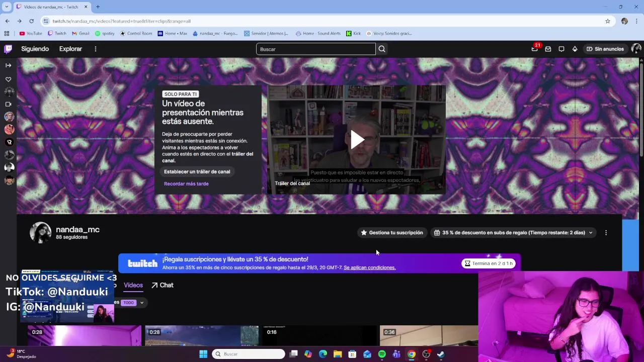Click Recordar más tarde link
Viewport: 644px width, 362px height.
click(186, 184)
